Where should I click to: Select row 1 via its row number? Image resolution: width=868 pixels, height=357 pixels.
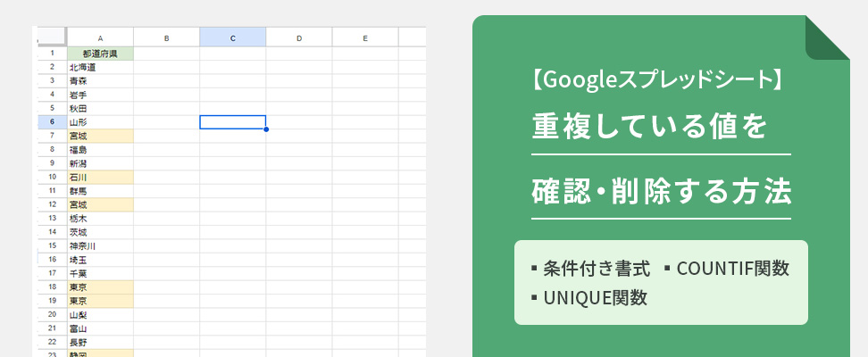[x=52, y=54]
